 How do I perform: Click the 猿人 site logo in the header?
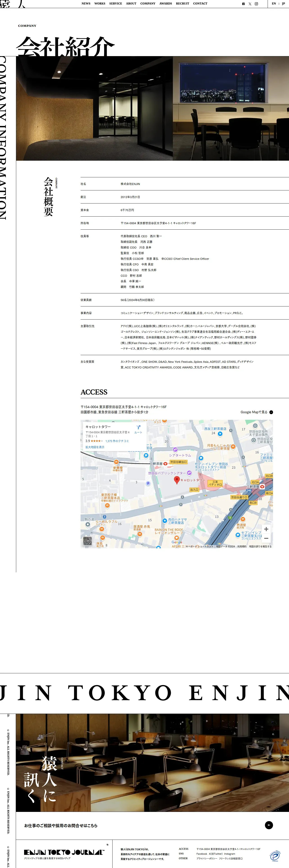[x=13, y=4]
